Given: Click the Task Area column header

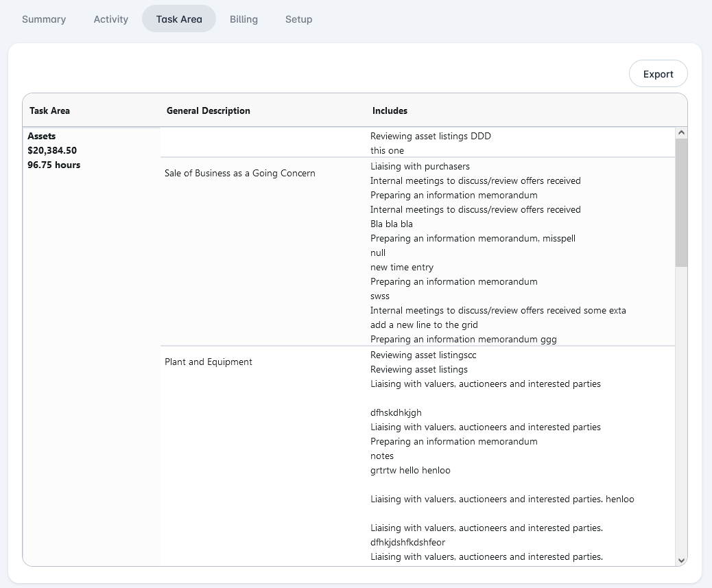Looking at the screenshot, I should pyautogui.click(x=49, y=110).
